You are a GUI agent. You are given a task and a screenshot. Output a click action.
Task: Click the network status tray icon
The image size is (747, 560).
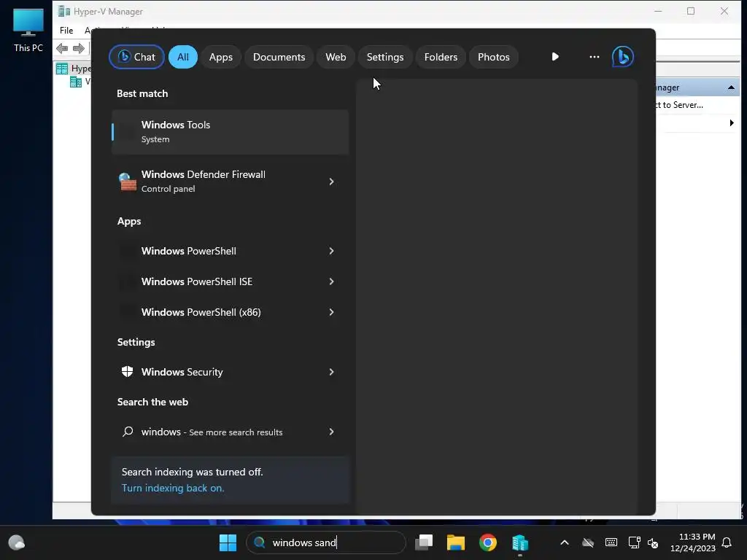click(634, 542)
